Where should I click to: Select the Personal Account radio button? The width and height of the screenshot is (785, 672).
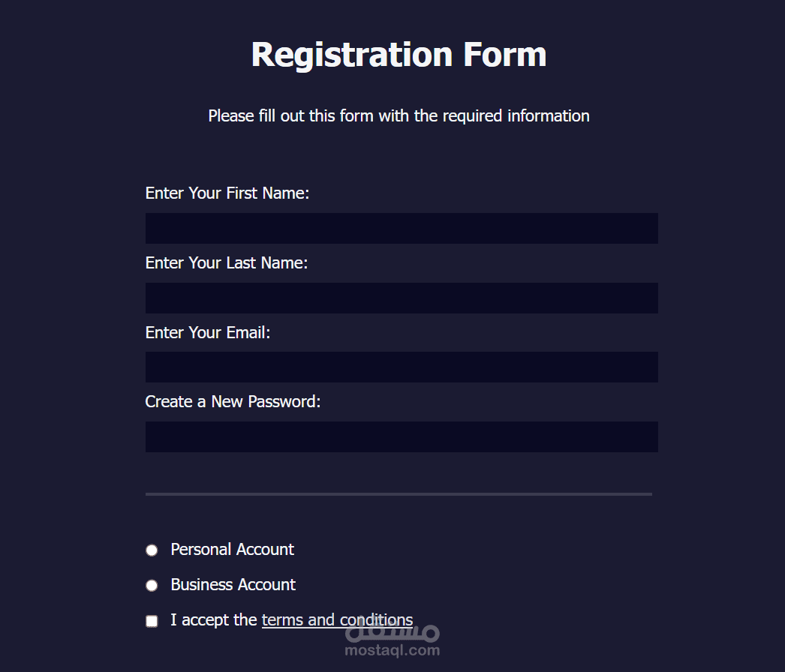click(x=152, y=550)
